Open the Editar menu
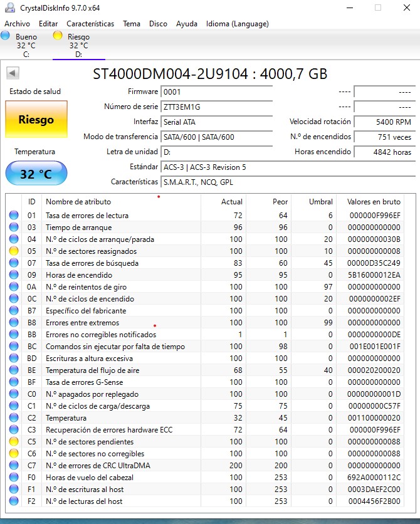This screenshot has width=420, height=524. pyautogui.click(x=48, y=24)
